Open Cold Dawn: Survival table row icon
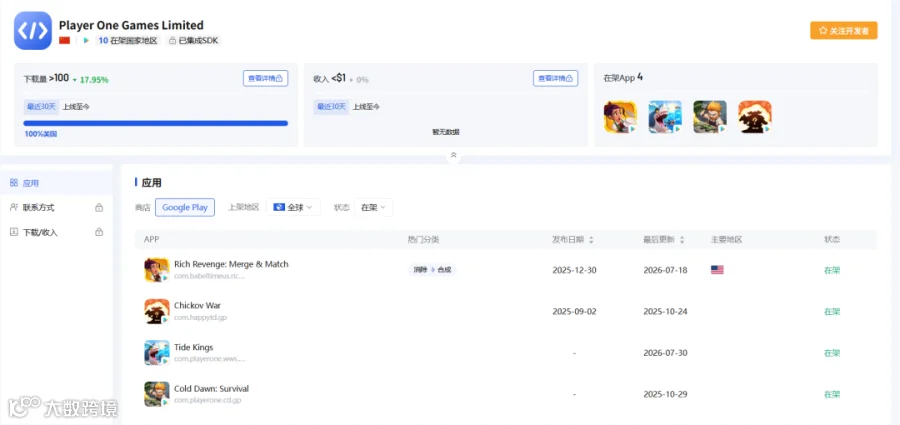The width and height of the screenshot is (900, 425). tap(157, 394)
